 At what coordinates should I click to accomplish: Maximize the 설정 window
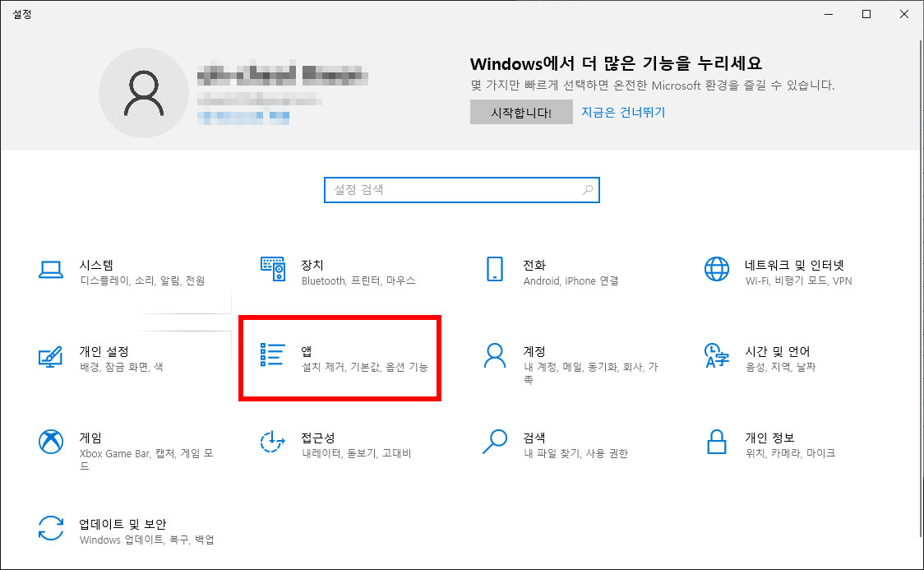(x=866, y=14)
